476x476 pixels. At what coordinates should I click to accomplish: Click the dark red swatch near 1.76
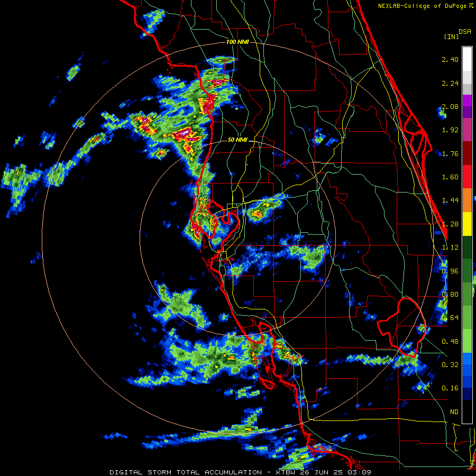[x=467, y=153]
